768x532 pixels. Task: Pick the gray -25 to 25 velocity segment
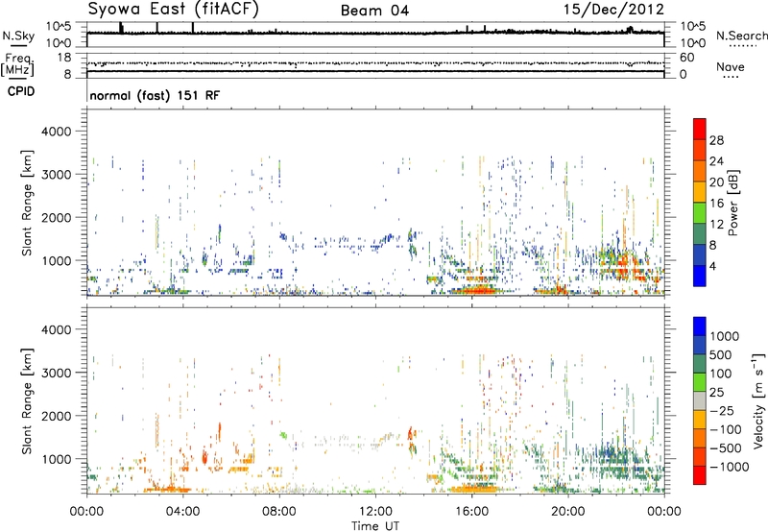700,401
